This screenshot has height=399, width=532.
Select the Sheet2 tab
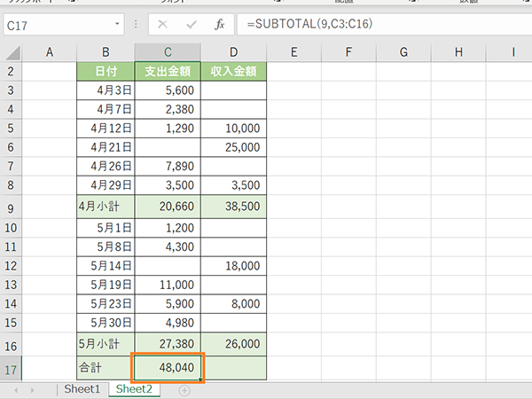point(134,389)
